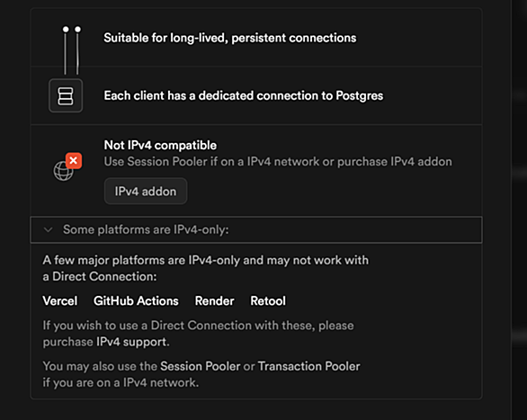
Task: Click the Retool platform label
Action: click(268, 300)
